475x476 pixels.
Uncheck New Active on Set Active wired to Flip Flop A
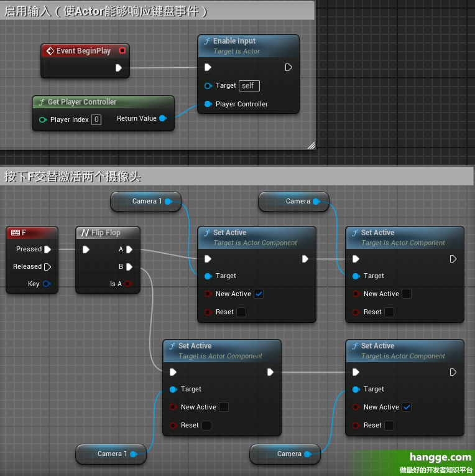point(259,294)
